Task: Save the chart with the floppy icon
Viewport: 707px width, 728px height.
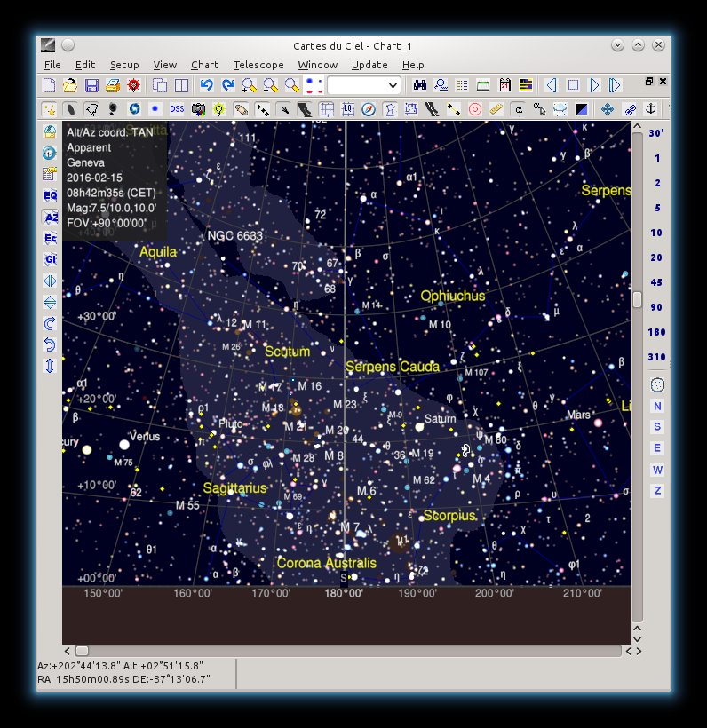Action: pyautogui.click(x=91, y=85)
